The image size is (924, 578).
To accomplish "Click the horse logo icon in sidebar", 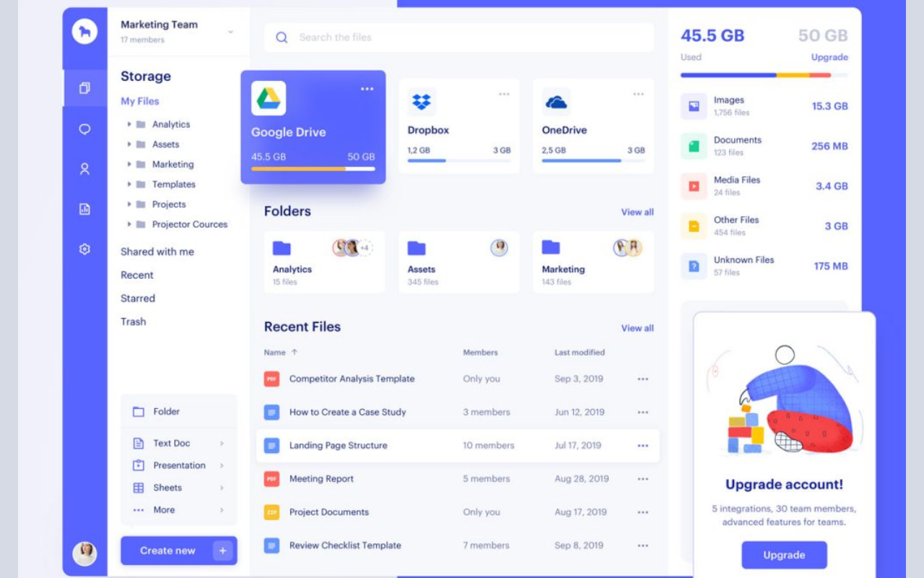I will 84,31.
